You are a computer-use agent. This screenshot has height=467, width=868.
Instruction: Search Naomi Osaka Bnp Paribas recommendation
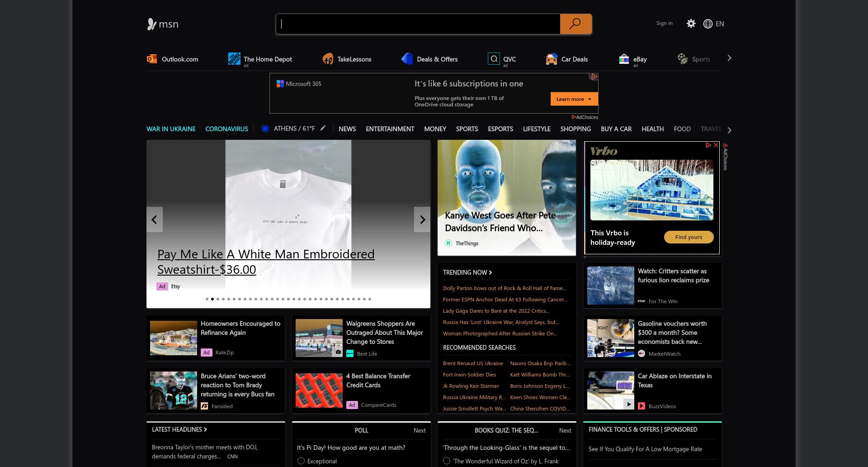(540, 363)
